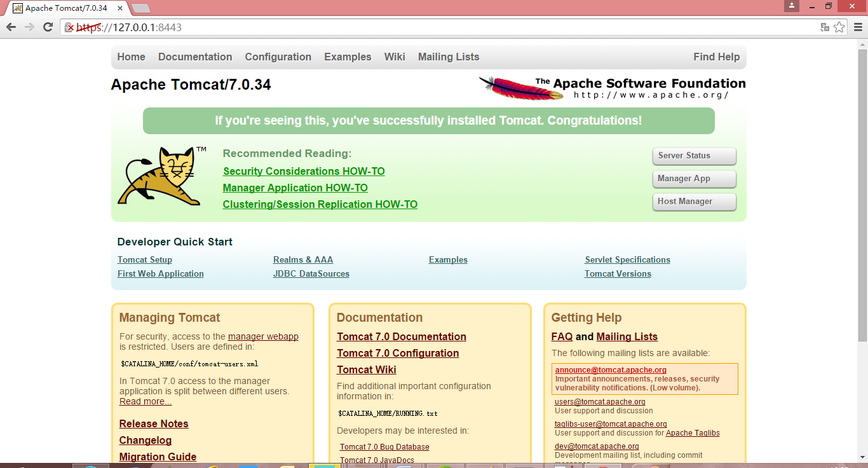Open Clustering/Session Replication HOW-TO link
Screen dimensions: 868x468
(320, 204)
